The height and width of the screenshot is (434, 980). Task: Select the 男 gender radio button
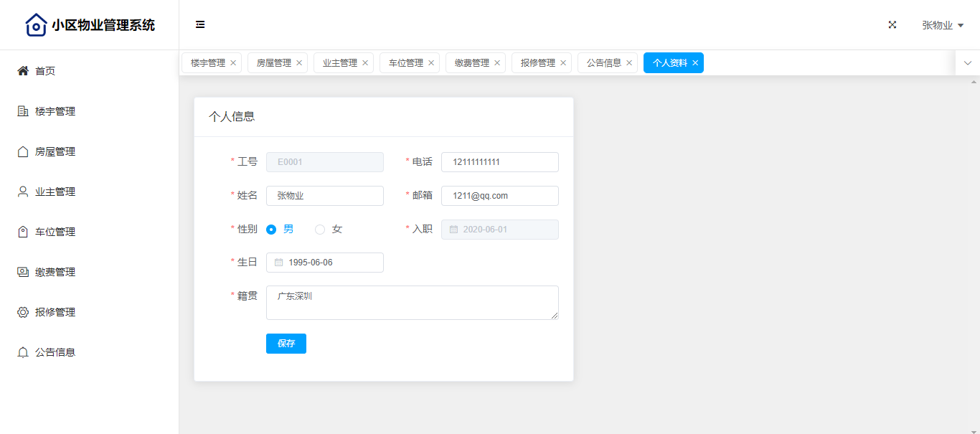click(271, 230)
